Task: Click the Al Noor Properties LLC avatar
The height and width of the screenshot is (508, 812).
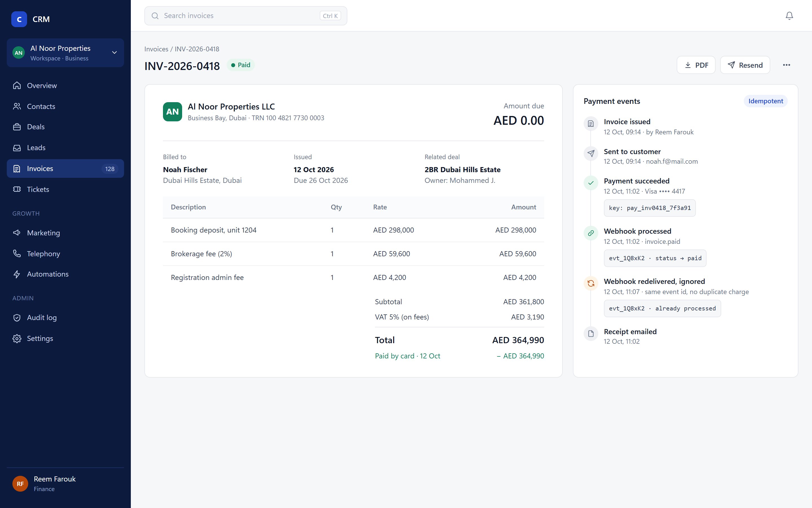Action: tap(173, 111)
